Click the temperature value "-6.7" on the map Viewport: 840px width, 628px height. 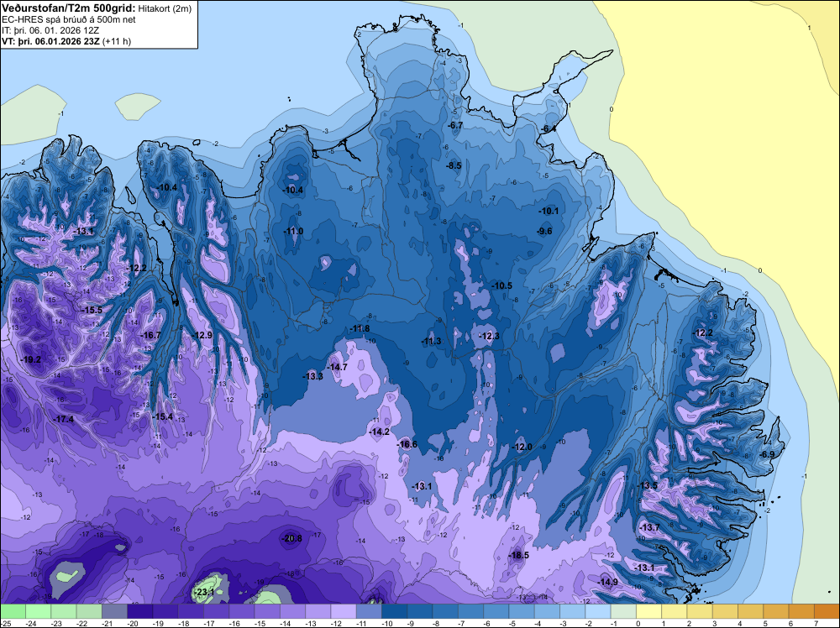[x=455, y=125]
